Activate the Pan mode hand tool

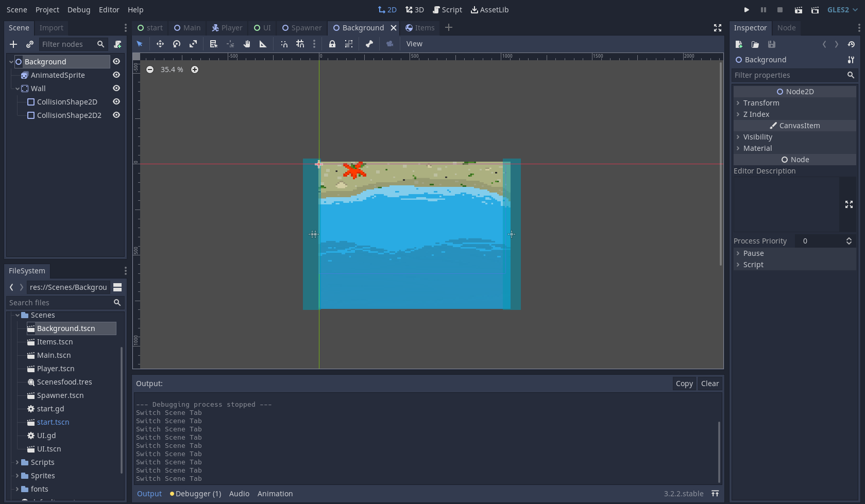[247, 44]
